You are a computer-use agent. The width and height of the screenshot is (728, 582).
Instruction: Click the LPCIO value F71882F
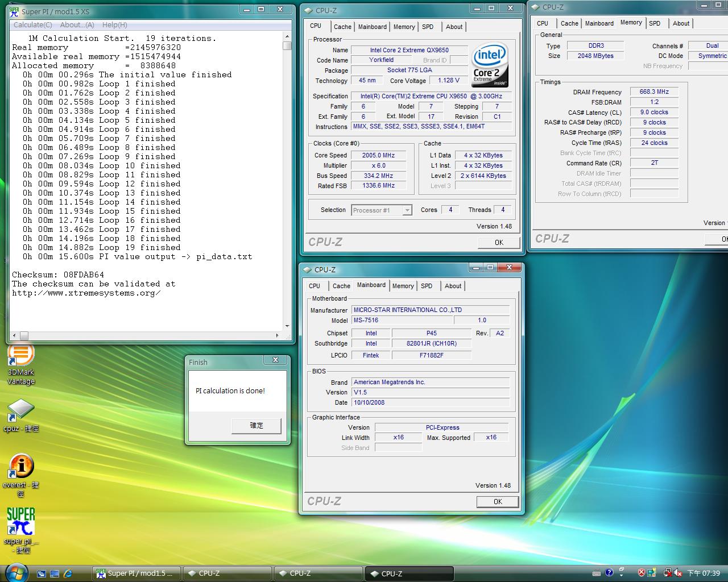coord(432,355)
